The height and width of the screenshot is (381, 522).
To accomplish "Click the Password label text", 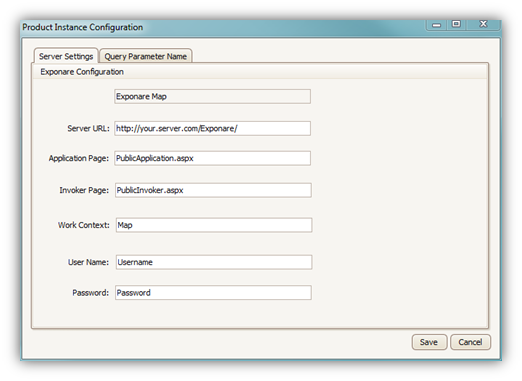I will pyautogui.click(x=91, y=293).
